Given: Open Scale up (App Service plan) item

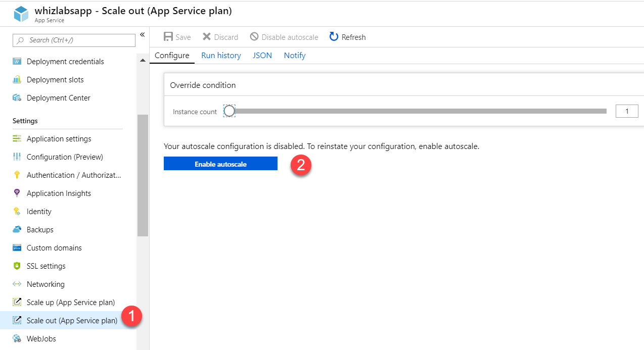Looking at the screenshot, I should [71, 303].
